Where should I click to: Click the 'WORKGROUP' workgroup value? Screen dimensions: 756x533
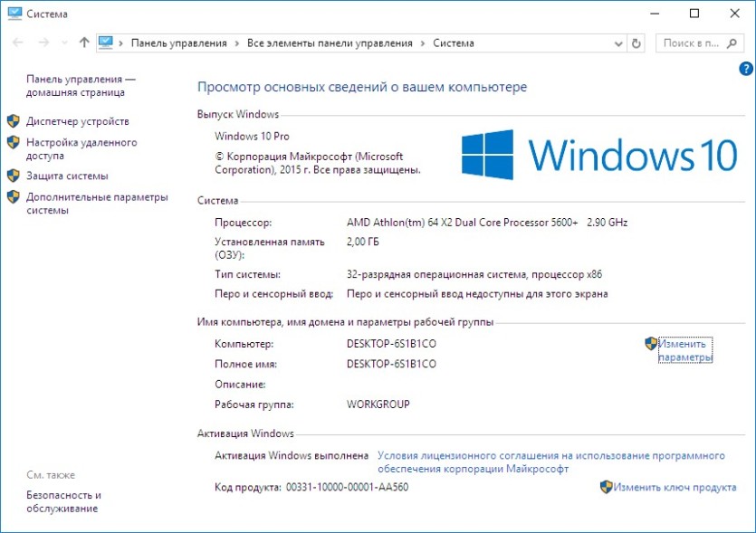click(x=378, y=405)
